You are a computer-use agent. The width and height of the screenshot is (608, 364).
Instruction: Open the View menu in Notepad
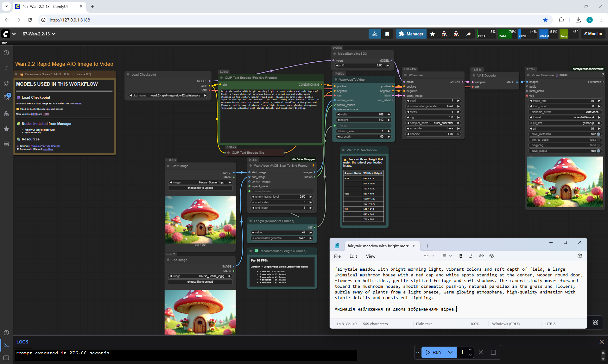pos(370,256)
